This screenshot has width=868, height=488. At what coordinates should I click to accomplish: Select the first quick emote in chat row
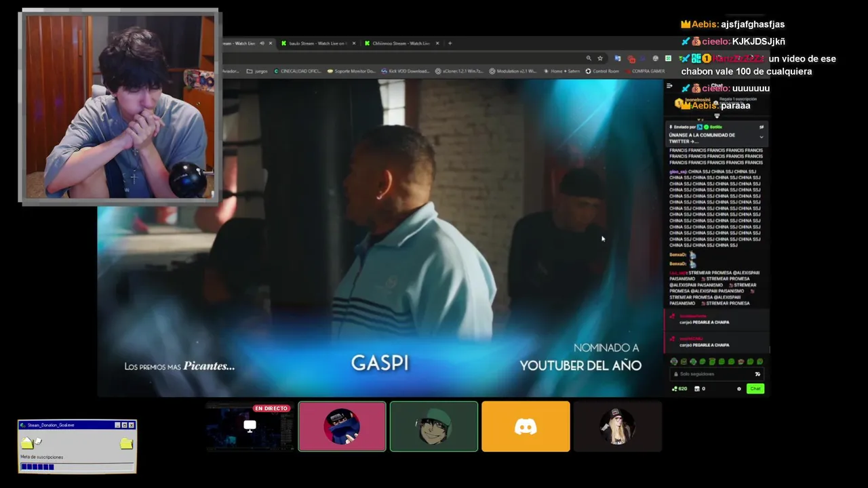(674, 361)
